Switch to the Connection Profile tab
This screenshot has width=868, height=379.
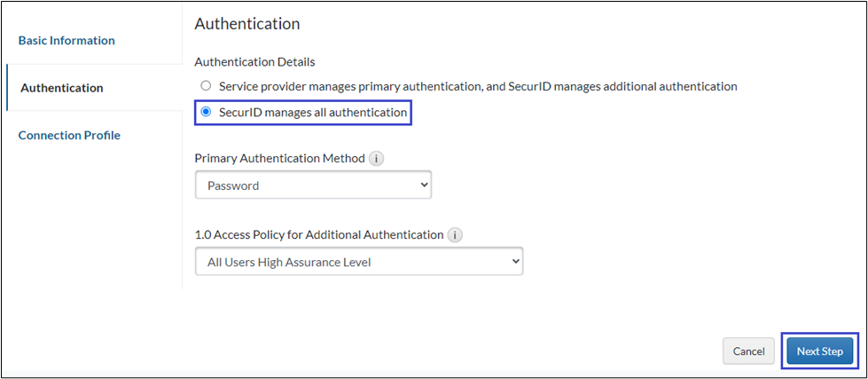point(69,135)
